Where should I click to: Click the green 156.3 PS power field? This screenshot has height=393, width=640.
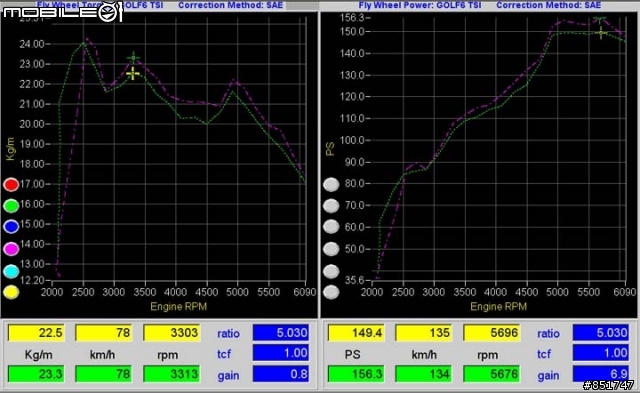tap(356, 374)
